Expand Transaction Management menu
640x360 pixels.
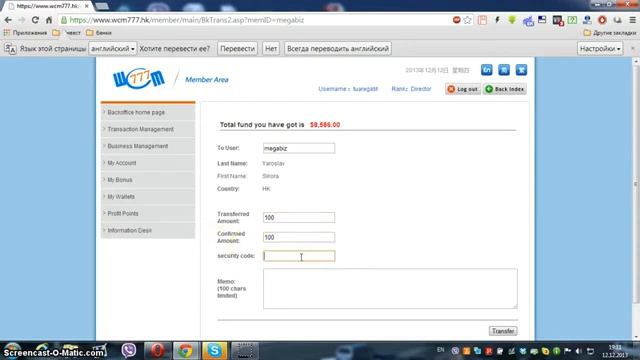[148, 129]
